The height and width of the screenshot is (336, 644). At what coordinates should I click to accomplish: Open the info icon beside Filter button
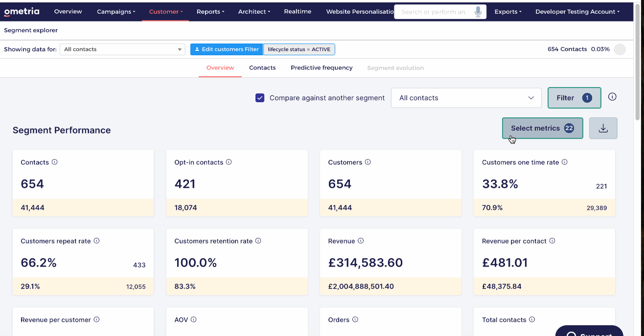[612, 97]
